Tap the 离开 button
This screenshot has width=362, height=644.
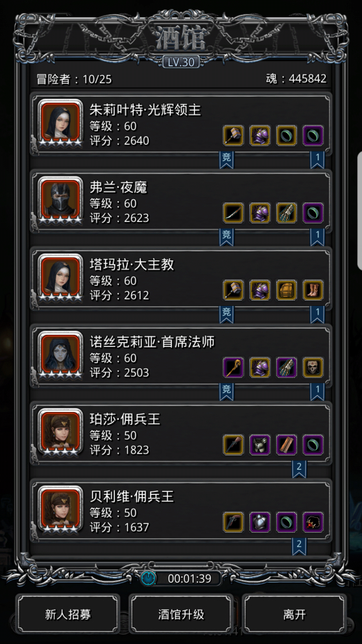[x=294, y=614]
